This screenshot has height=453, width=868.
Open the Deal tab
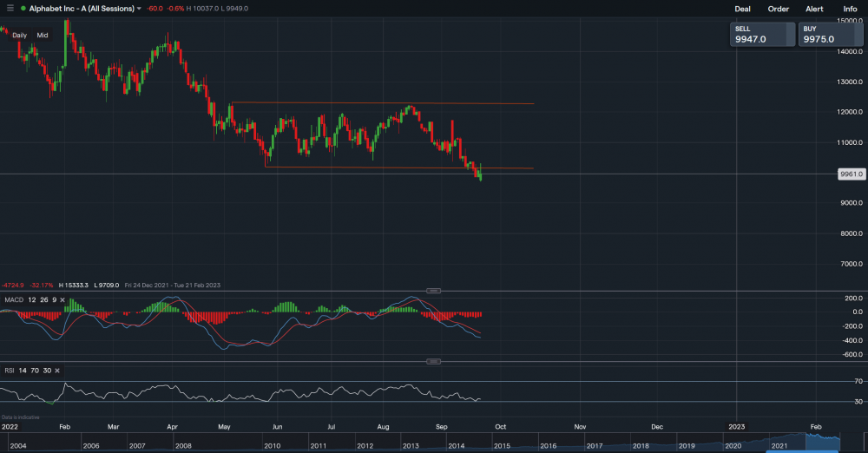click(742, 9)
